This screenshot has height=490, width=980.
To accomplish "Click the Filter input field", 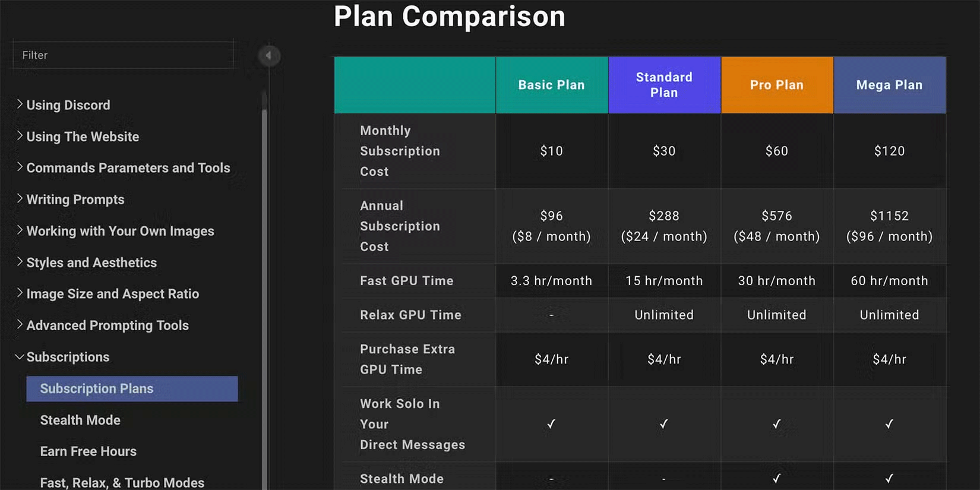I will [123, 55].
